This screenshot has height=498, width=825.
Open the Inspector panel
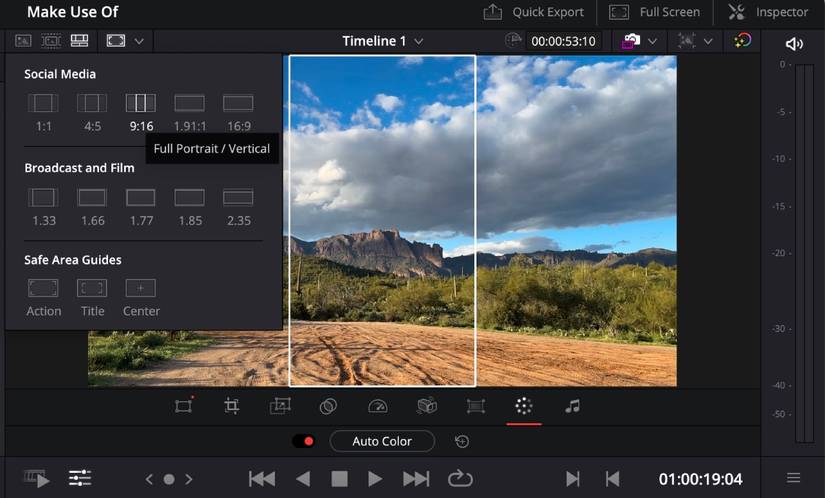pos(768,12)
